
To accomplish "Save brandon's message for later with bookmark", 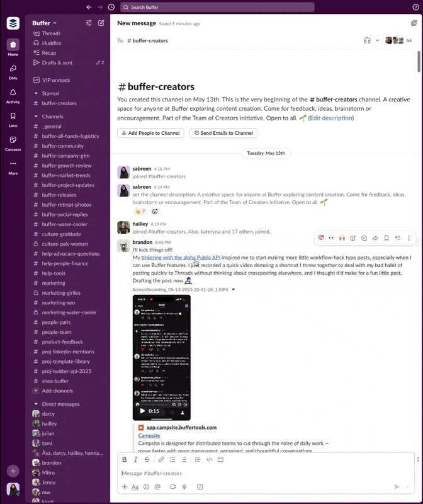I will click(x=386, y=238).
